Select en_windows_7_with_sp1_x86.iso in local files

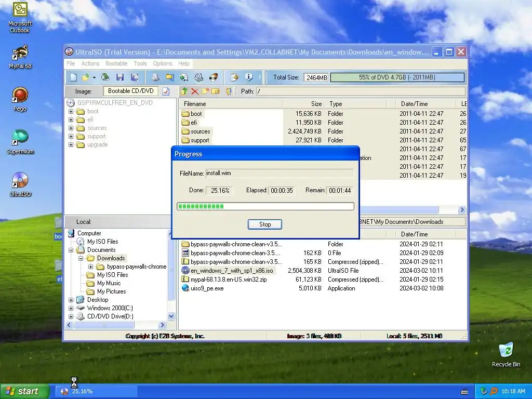[232, 271]
